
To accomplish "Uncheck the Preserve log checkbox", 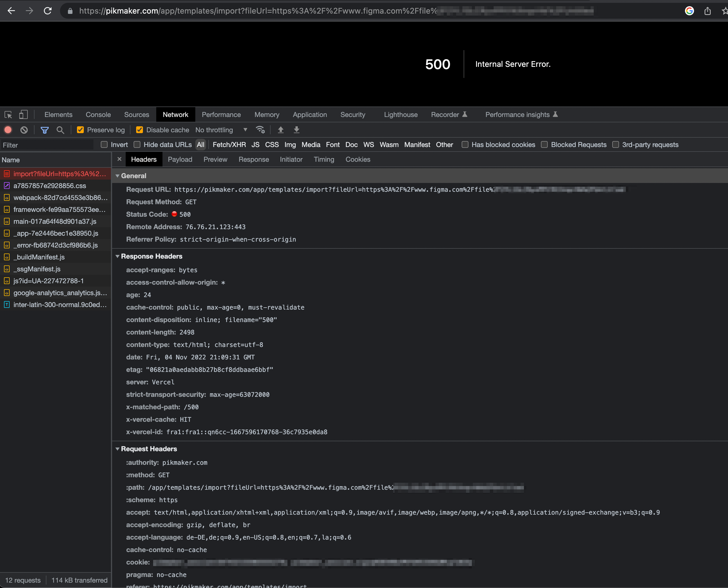I will pos(80,130).
